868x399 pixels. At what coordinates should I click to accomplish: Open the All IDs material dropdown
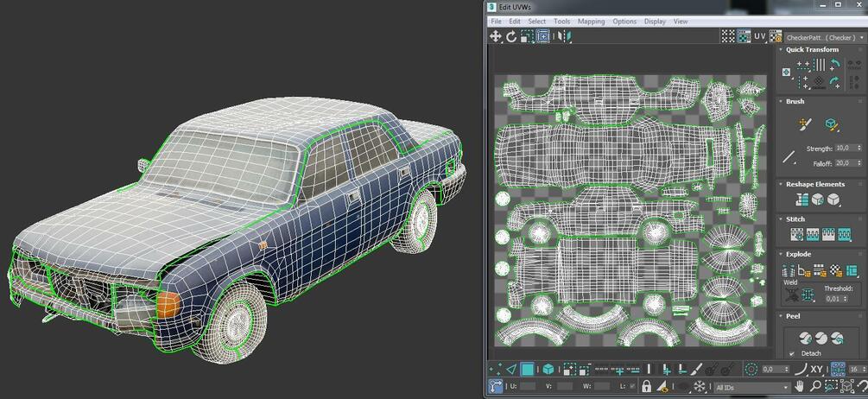point(751,388)
